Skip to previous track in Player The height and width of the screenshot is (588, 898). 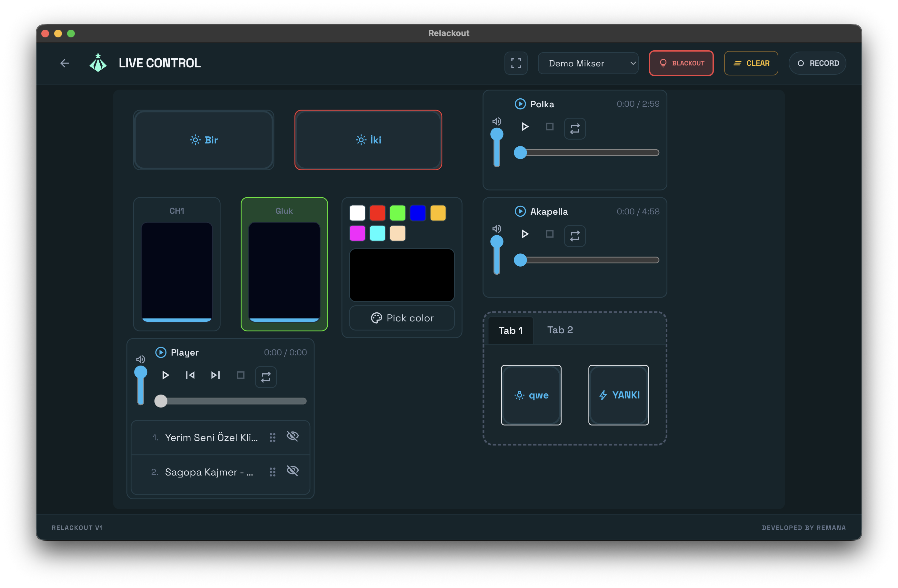[x=190, y=375]
